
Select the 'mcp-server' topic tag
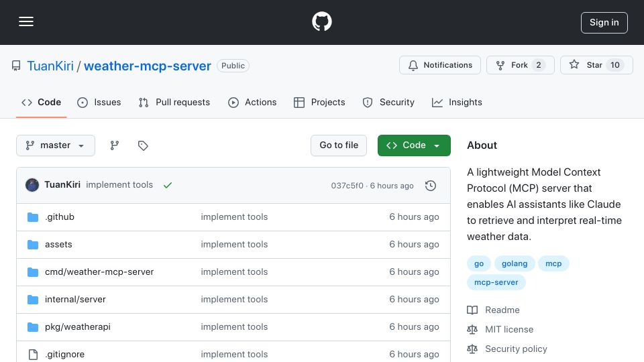coord(496,282)
